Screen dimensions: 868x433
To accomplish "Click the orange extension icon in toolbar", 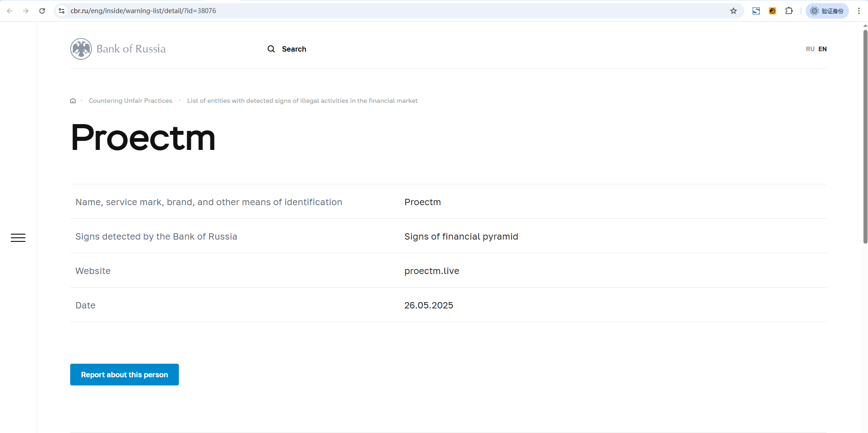I will pyautogui.click(x=772, y=11).
